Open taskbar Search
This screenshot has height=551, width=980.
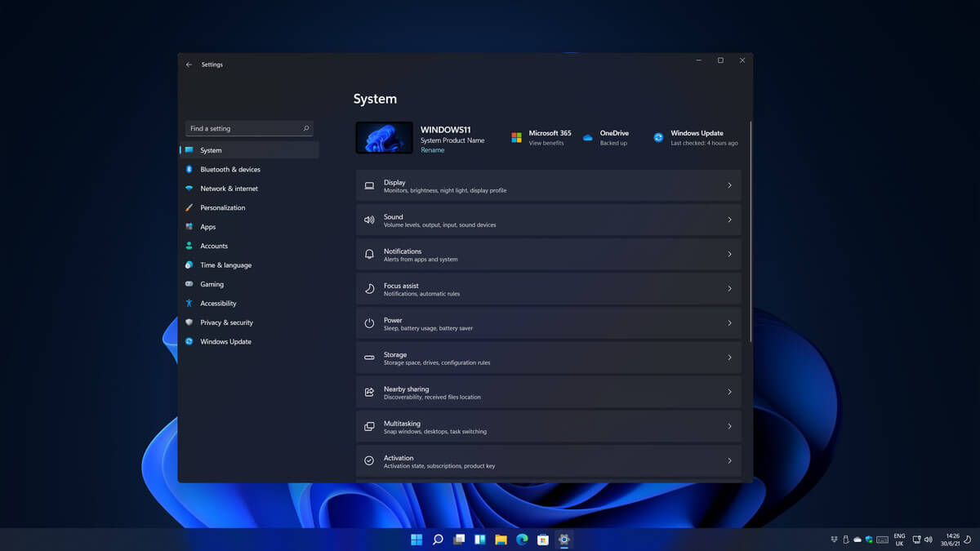click(438, 540)
